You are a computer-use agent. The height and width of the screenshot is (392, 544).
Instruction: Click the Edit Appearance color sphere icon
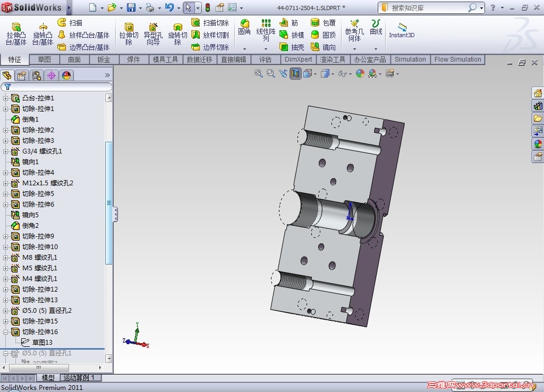coord(360,73)
